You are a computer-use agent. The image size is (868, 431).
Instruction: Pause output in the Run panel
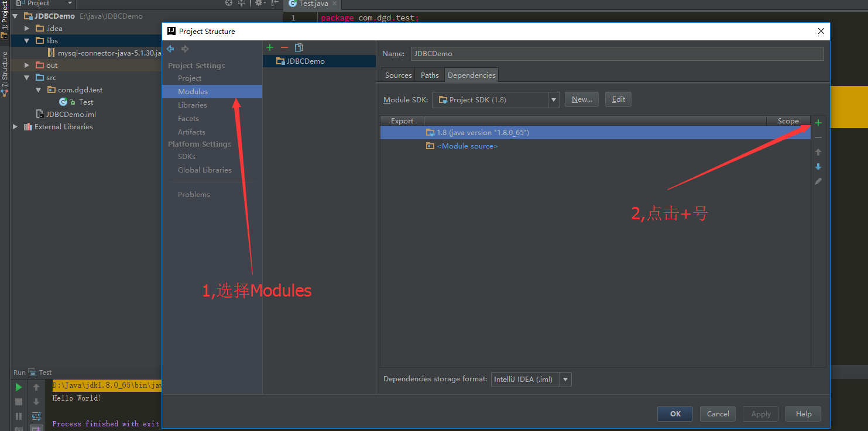tap(18, 416)
